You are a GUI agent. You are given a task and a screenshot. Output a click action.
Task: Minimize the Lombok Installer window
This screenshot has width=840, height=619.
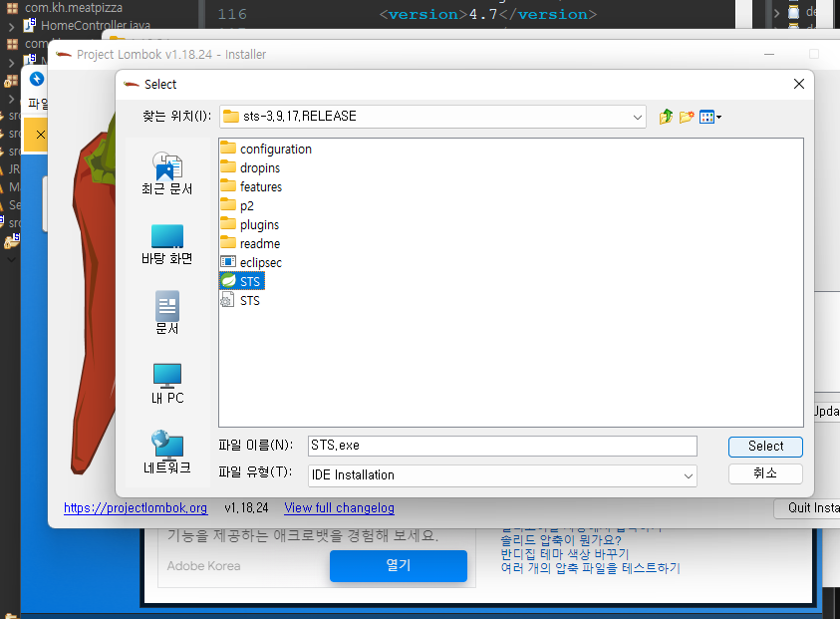click(769, 54)
